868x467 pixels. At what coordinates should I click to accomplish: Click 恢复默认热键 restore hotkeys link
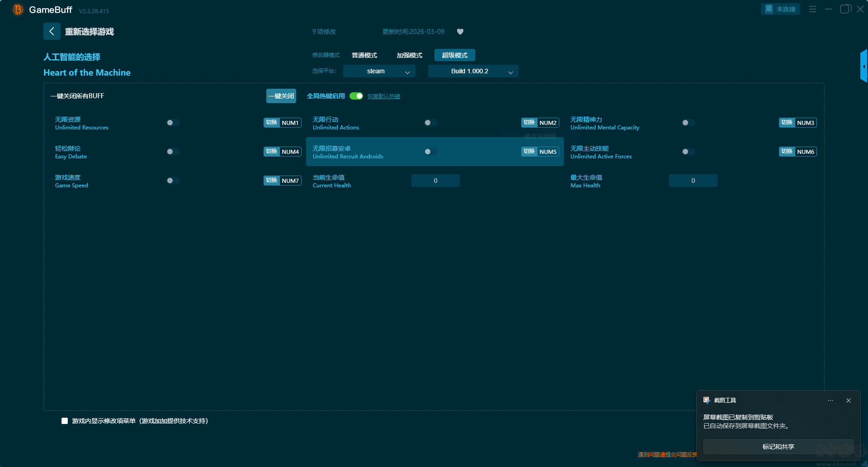pyautogui.click(x=384, y=96)
